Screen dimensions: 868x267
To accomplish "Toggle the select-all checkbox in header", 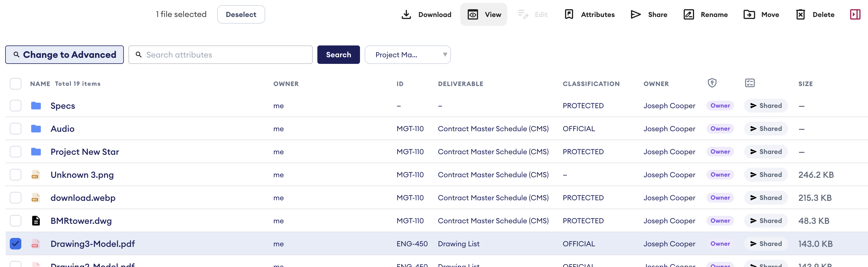I will point(16,83).
